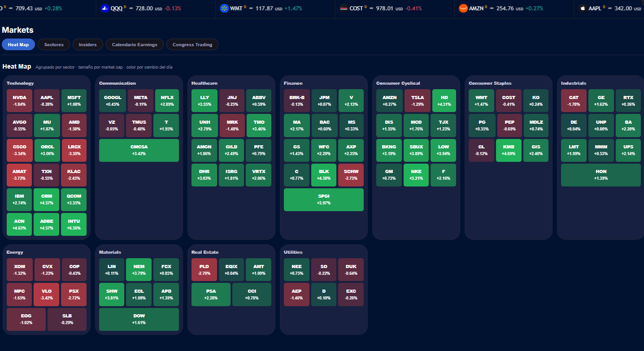Click the Markets page title
Image resolution: width=644 pixels, height=351 pixels.
point(17,30)
